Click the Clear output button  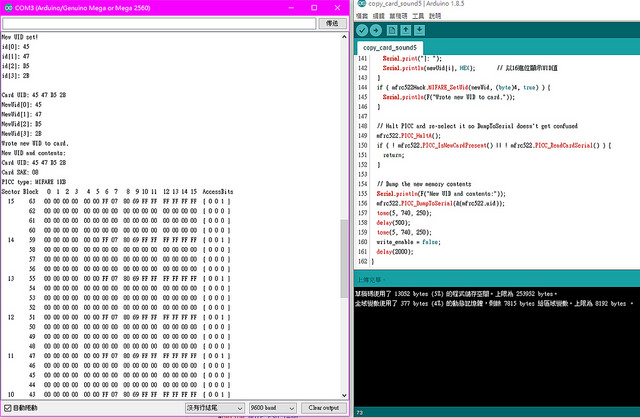[x=323, y=408]
